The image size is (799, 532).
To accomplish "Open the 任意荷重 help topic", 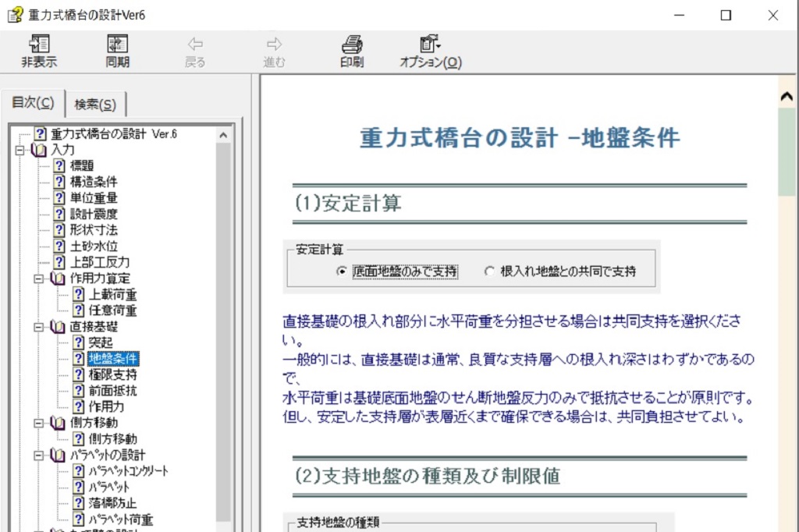I will pyautogui.click(x=112, y=310).
